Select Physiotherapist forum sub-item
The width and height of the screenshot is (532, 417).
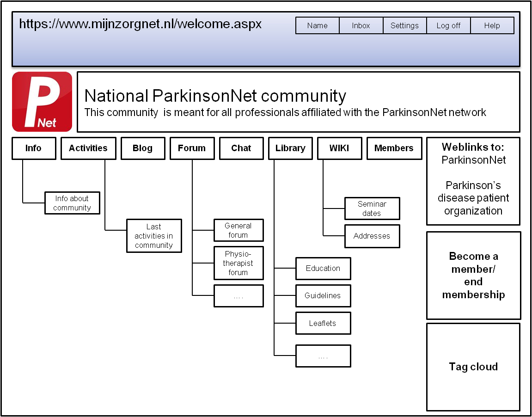point(238,263)
